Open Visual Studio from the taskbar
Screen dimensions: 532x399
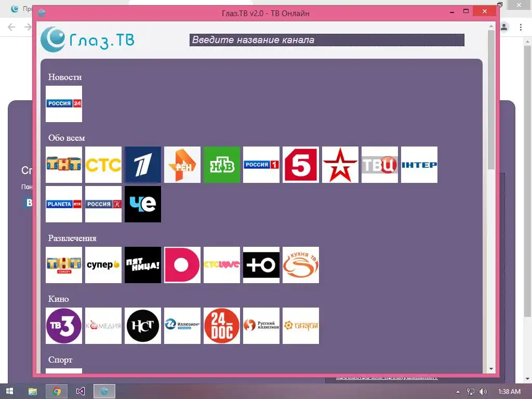pyautogui.click(x=81, y=391)
